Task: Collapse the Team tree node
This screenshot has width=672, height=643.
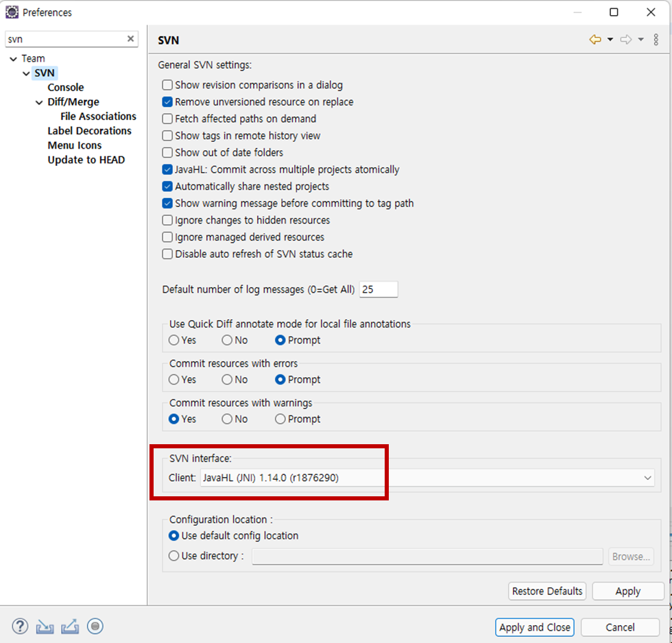Action: point(13,59)
